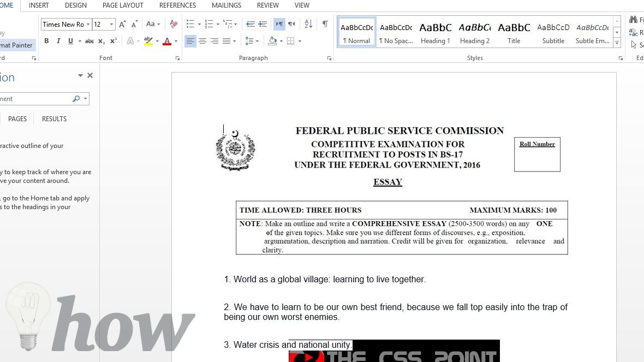
Task: Align text left
Action: coord(190,41)
